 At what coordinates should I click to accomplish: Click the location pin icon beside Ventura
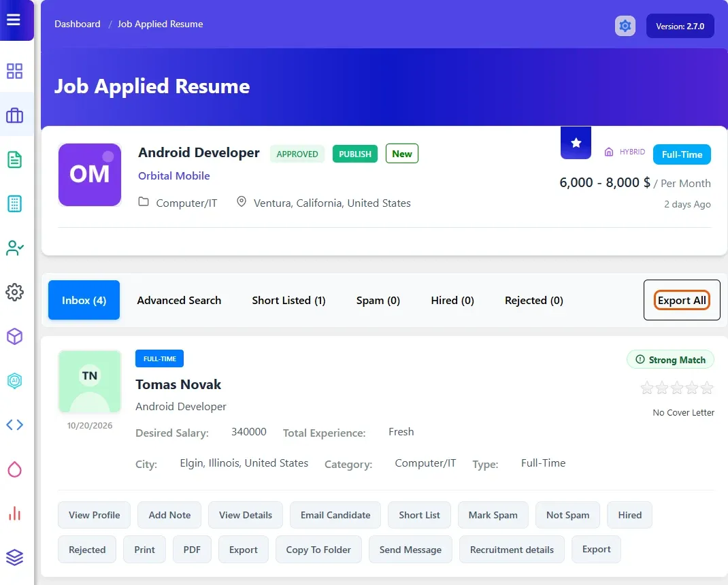(x=242, y=201)
